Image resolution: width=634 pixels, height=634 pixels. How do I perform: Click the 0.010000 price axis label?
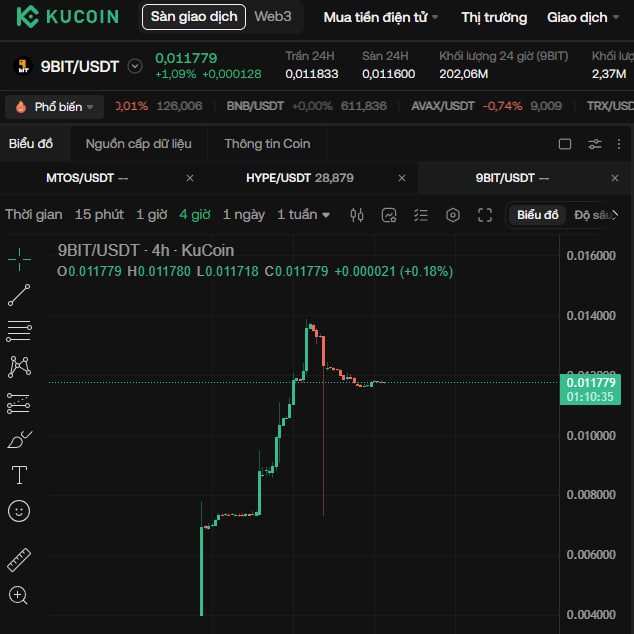(591, 436)
